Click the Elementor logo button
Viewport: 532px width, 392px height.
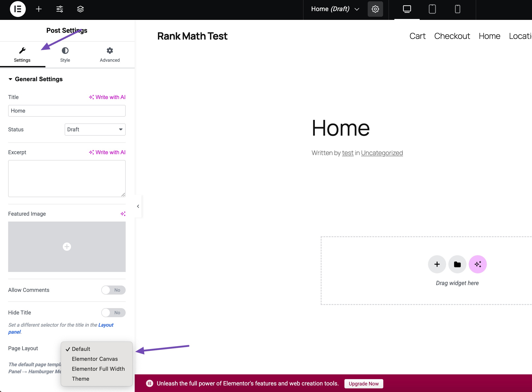(x=18, y=9)
